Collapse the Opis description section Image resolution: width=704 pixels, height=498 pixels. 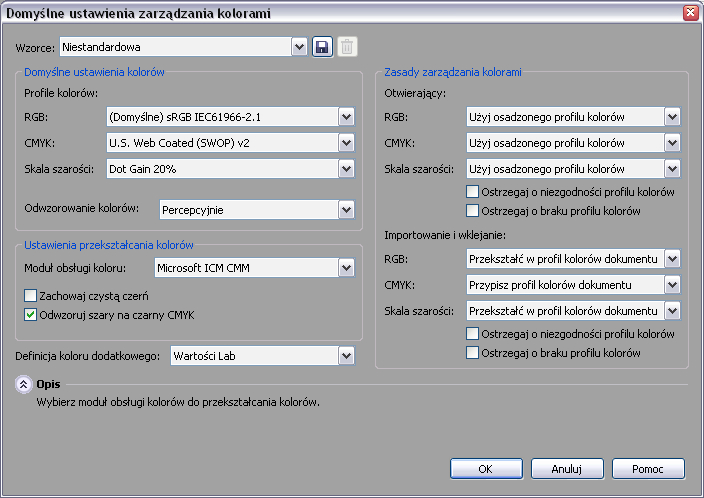(24, 385)
